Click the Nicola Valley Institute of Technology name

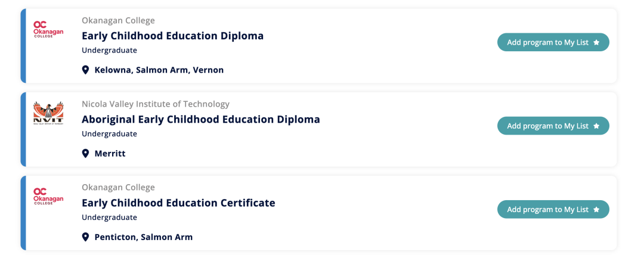tap(156, 104)
